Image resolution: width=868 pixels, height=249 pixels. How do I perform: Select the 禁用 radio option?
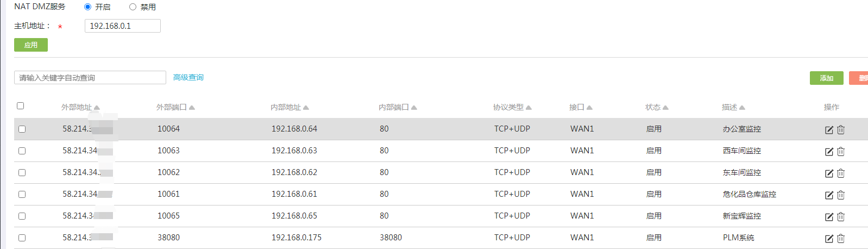133,7
